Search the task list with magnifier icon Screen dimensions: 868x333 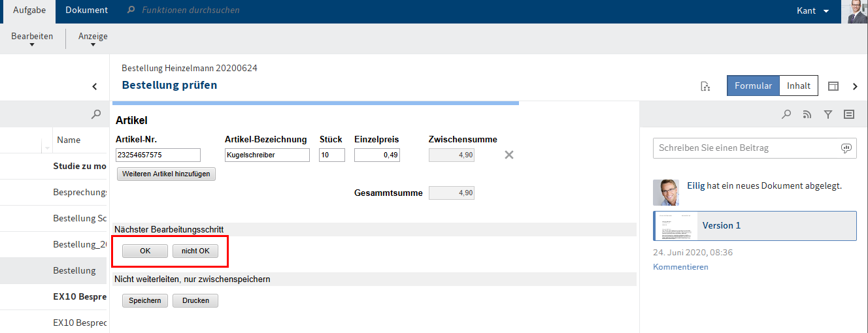pos(96,114)
